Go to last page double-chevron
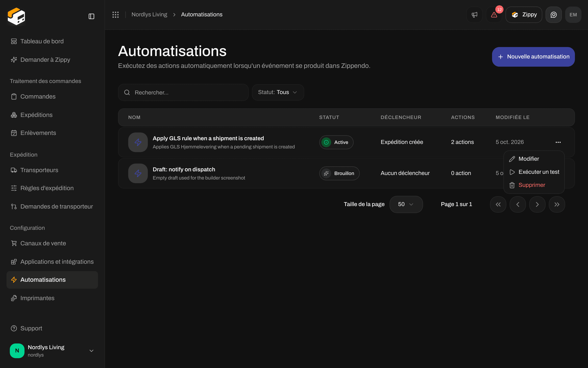Viewport: 588px width, 368px height. click(557, 204)
